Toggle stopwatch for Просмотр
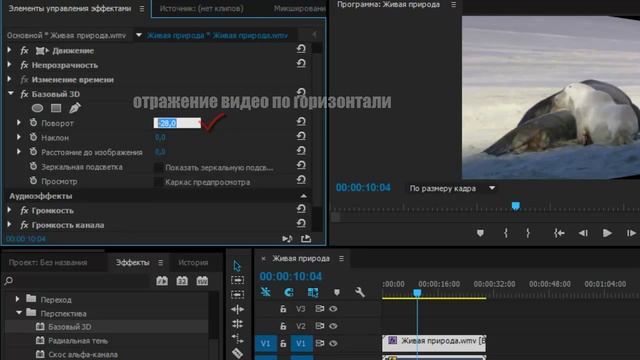Screen dimensions: 640x360 click(33, 181)
